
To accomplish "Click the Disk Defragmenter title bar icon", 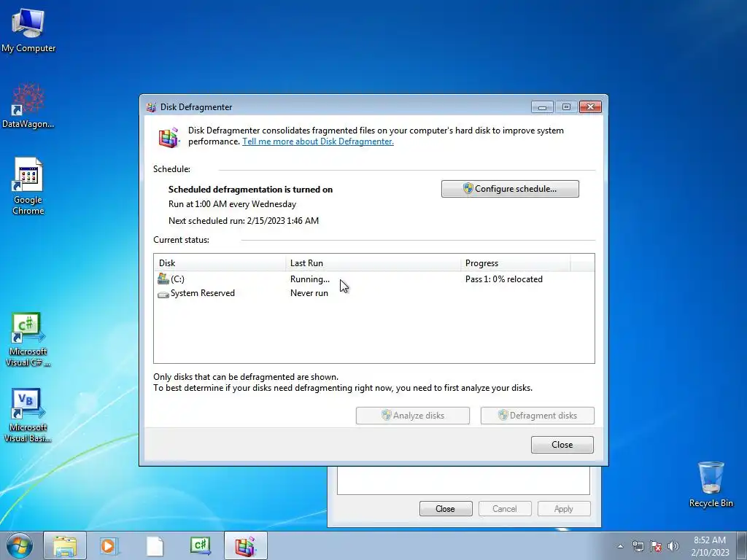I will 152,107.
